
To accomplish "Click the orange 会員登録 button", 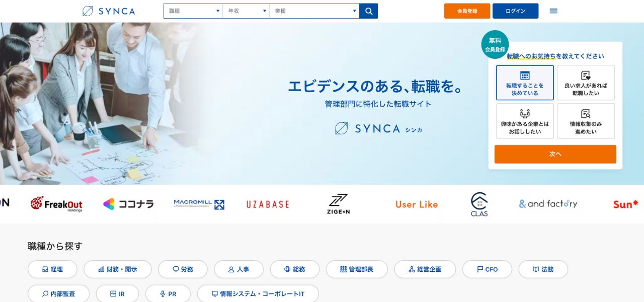I will click(x=467, y=11).
